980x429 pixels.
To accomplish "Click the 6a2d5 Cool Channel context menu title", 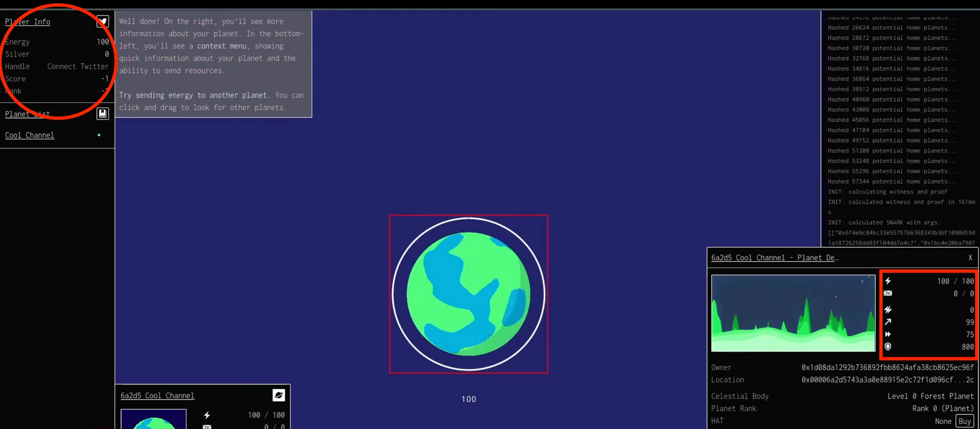I will pyautogui.click(x=157, y=396).
